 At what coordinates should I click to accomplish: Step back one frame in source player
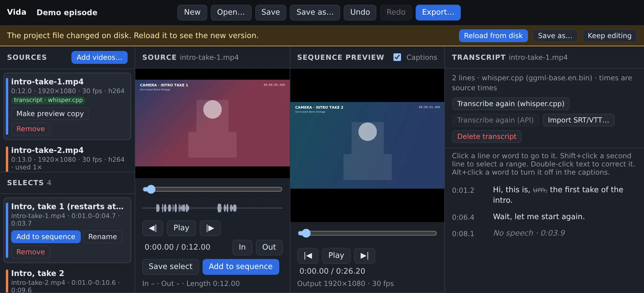tap(153, 228)
